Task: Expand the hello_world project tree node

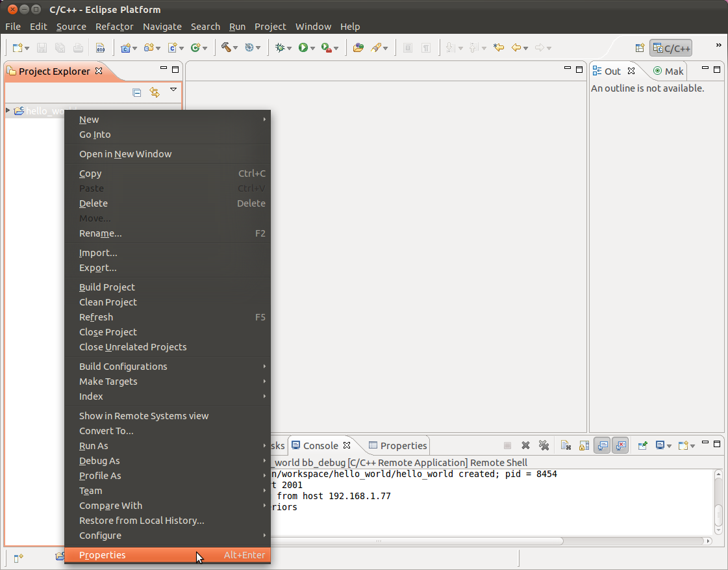Action: 7,110
